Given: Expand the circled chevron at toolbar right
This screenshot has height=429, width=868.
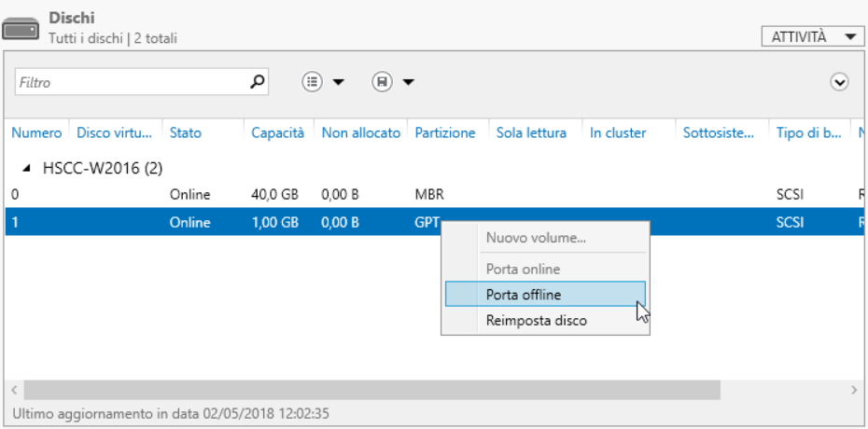Looking at the screenshot, I should 840,82.
